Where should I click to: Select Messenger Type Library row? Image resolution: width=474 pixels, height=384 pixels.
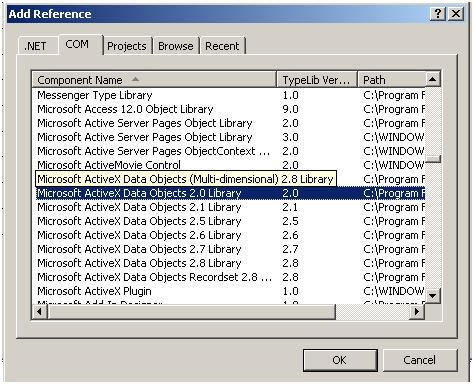coord(230,95)
